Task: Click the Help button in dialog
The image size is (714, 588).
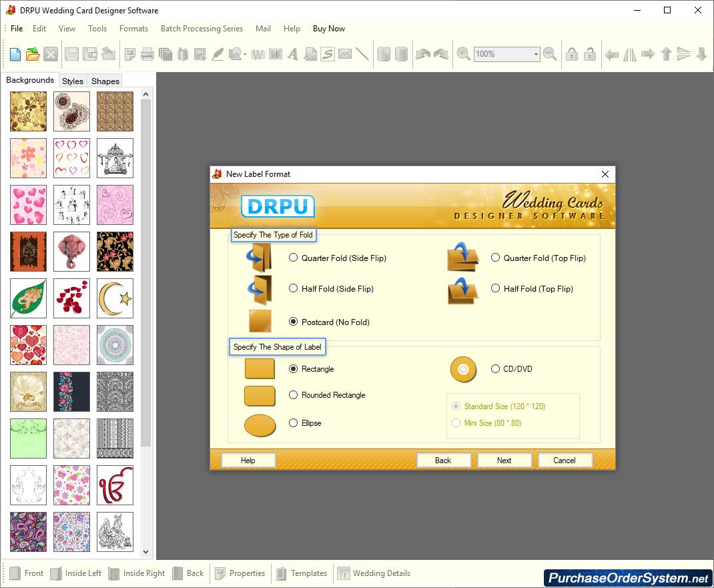Action: (x=248, y=460)
